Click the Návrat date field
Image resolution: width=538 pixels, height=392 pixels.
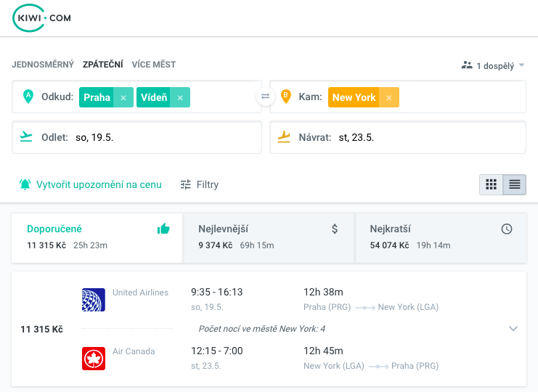point(398,137)
